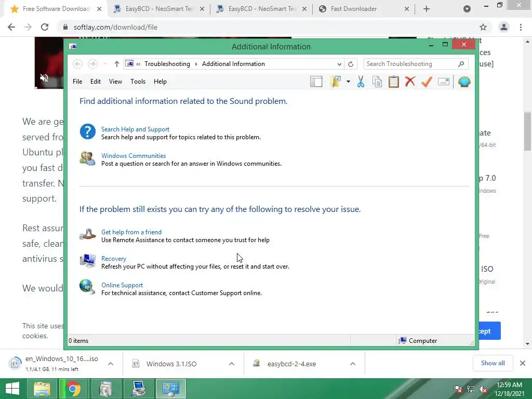Image resolution: width=532 pixels, height=399 pixels.
Task: Click Get help from a friend link
Action: click(x=131, y=232)
